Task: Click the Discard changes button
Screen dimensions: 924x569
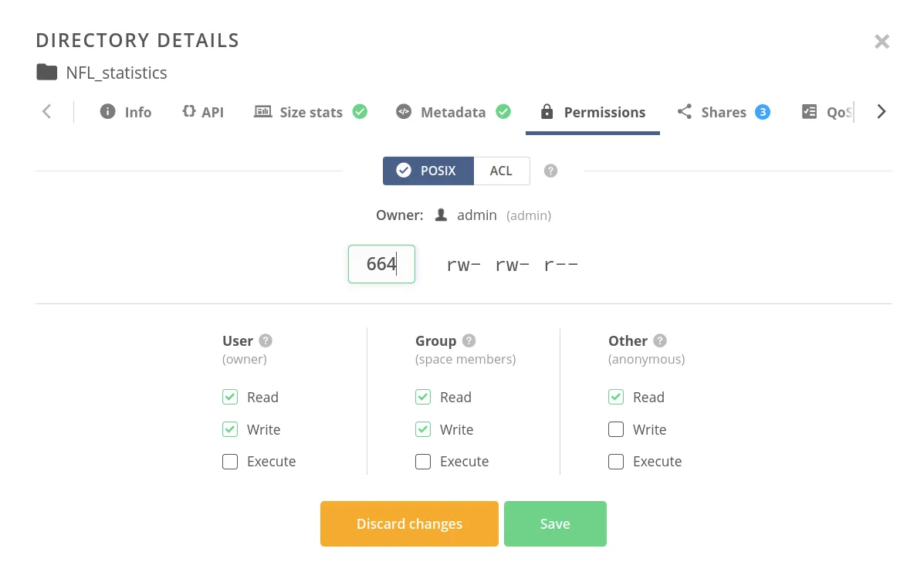Action: pyautogui.click(x=409, y=523)
